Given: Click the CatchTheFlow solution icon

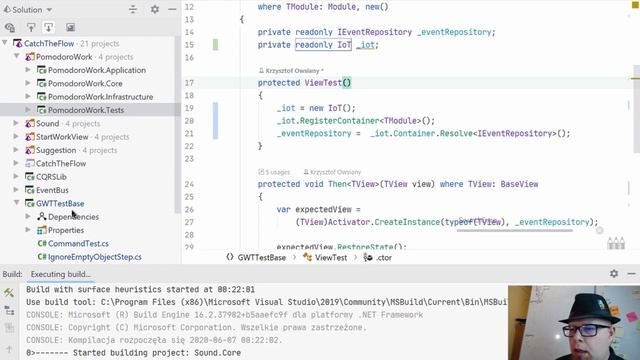Looking at the screenshot, I should point(18,43).
